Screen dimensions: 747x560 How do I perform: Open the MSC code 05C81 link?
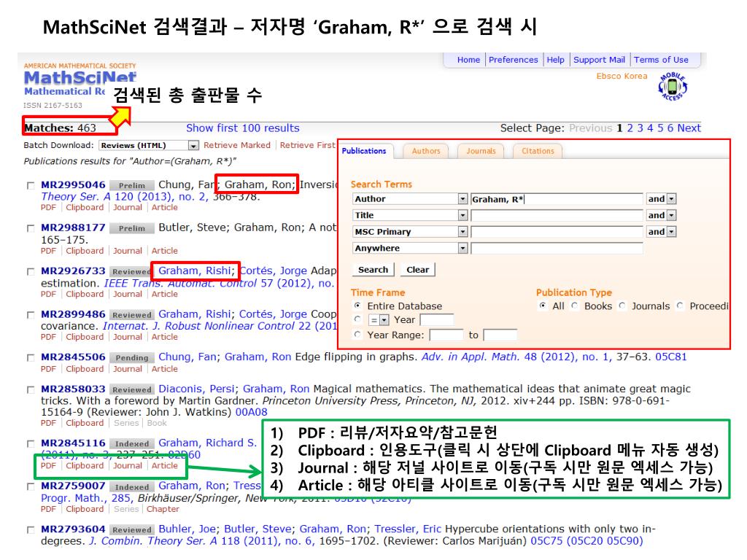point(671,357)
